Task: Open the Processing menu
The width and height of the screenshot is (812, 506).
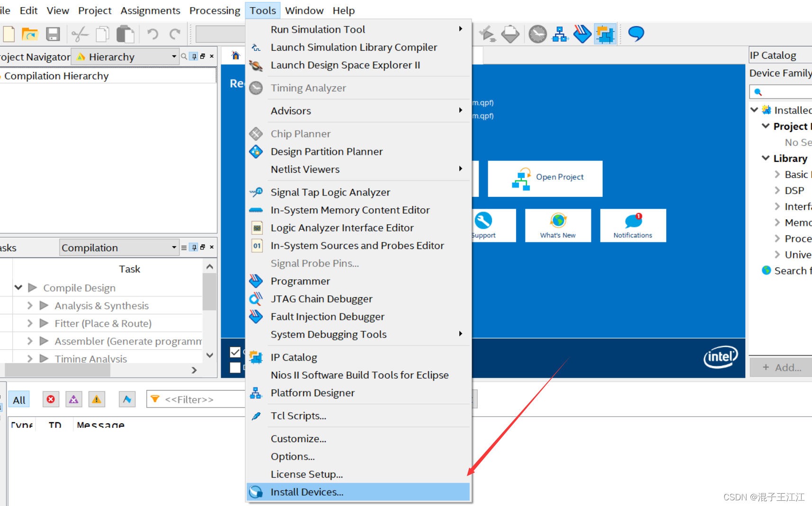Action: (214, 10)
